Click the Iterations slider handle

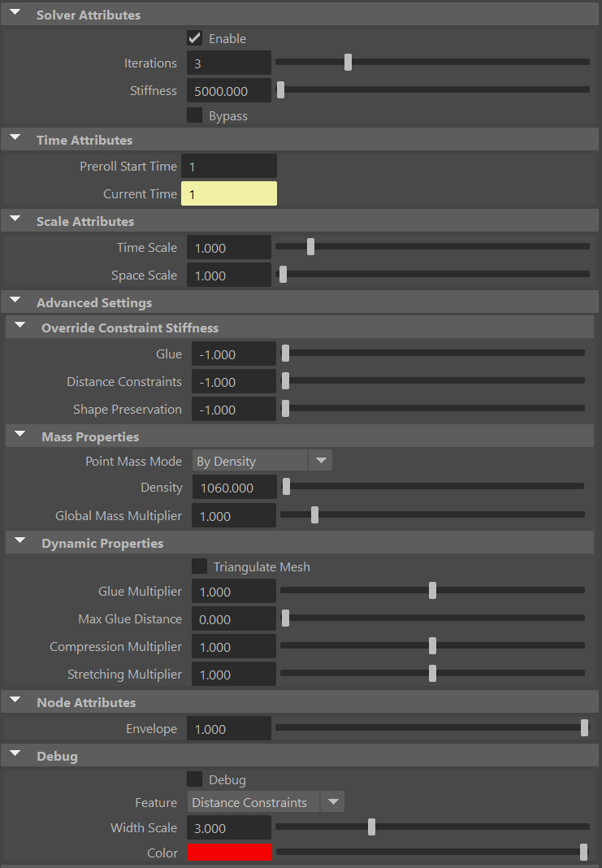click(x=348, y=62)
